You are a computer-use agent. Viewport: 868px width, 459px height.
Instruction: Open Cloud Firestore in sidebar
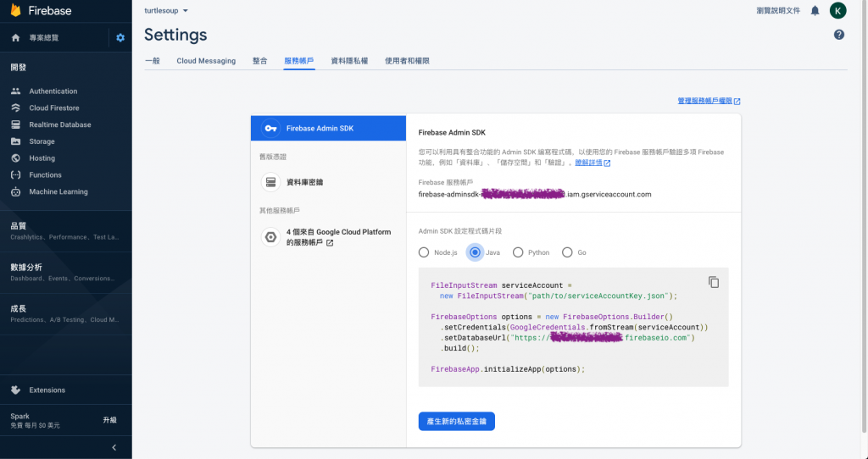click(x=54, y=108)
